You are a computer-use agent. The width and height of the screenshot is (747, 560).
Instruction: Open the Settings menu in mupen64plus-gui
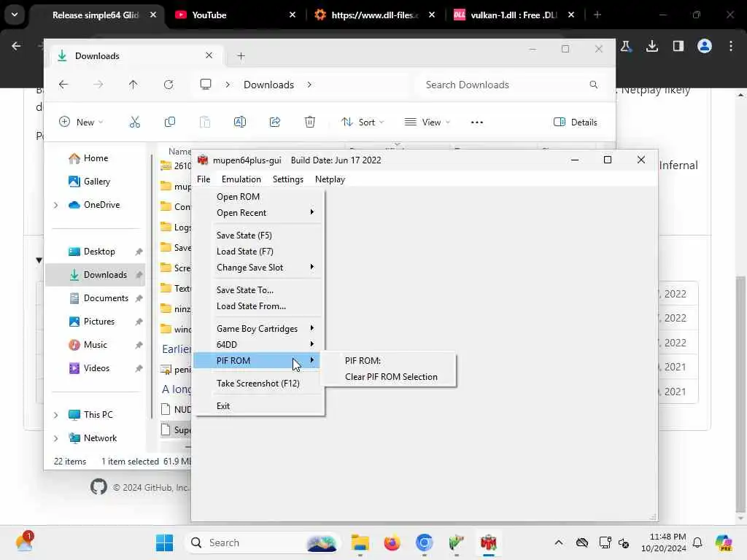[287, 179]
